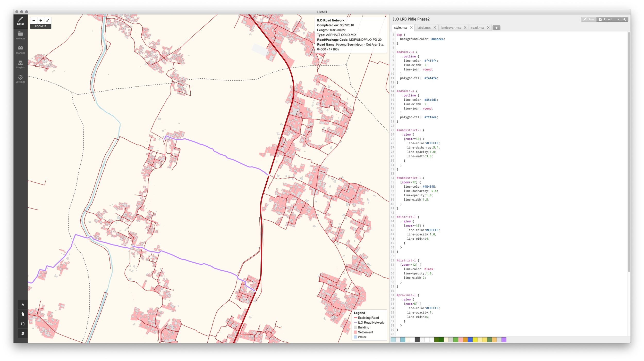644x361 pixels.
Task: Switch to the road.mss tab
Action: pyautogui.click(x=478, y=28)
